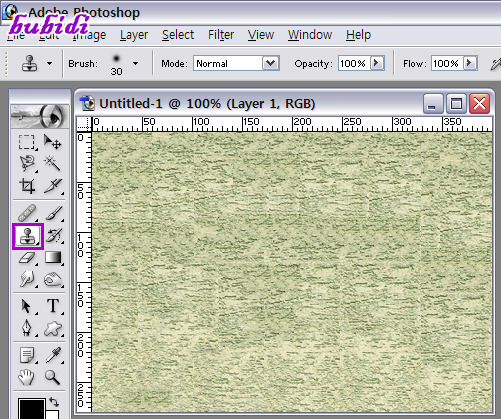
Task: Choose the Hand tool
Action: tap(26, 377)
